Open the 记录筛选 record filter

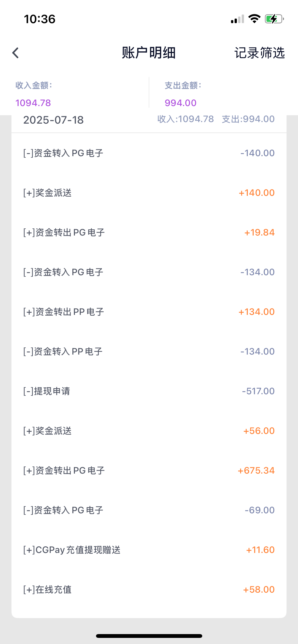[259, 53]
